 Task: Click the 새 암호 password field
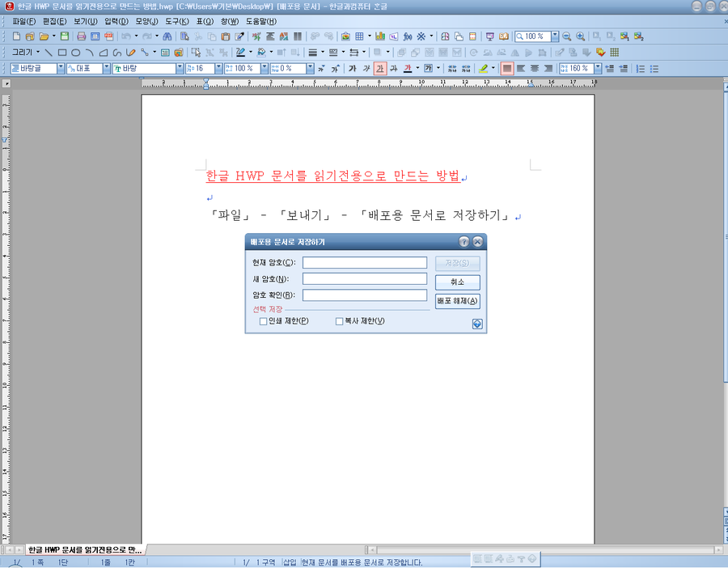click(x=365, y=278)
